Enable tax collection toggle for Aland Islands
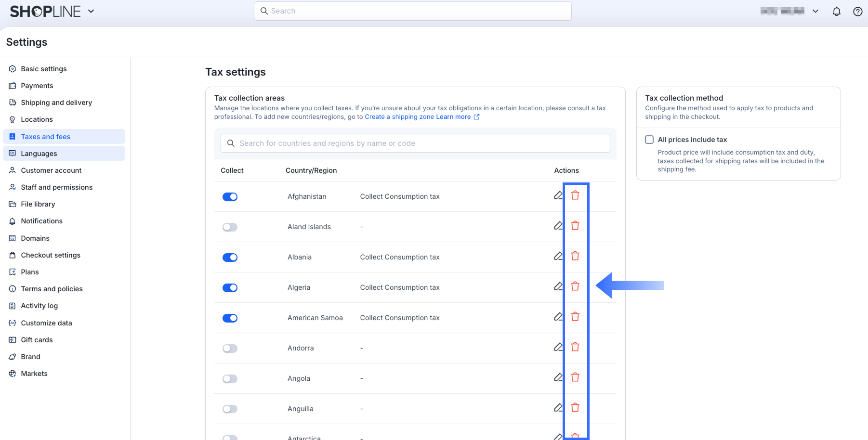The height and width of the screenshot is (440, 868). (x=230, y=227)
